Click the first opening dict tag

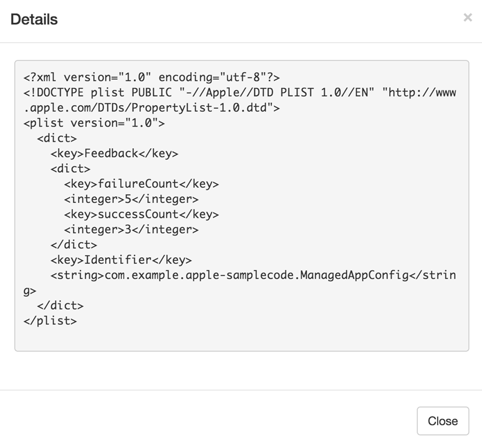(x=57, y=138)
